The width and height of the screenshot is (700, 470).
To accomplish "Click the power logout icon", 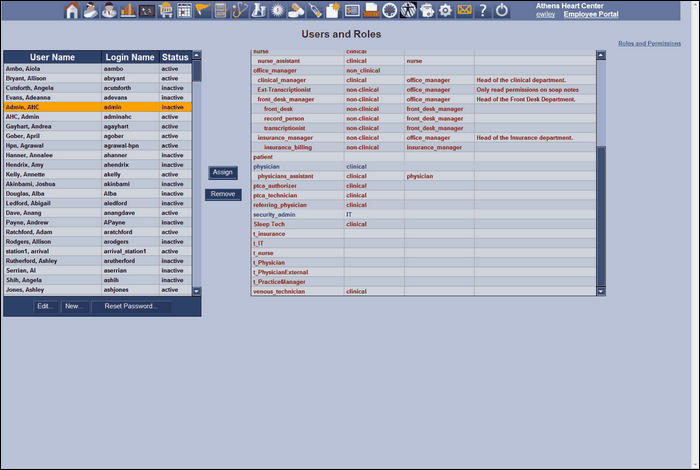I will 501,10.
